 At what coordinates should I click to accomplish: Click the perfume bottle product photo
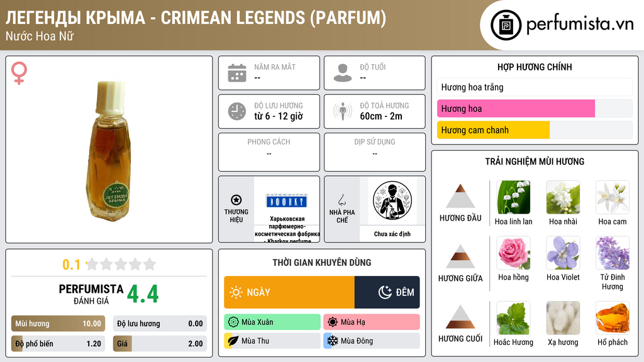click(x=109, y=151)
